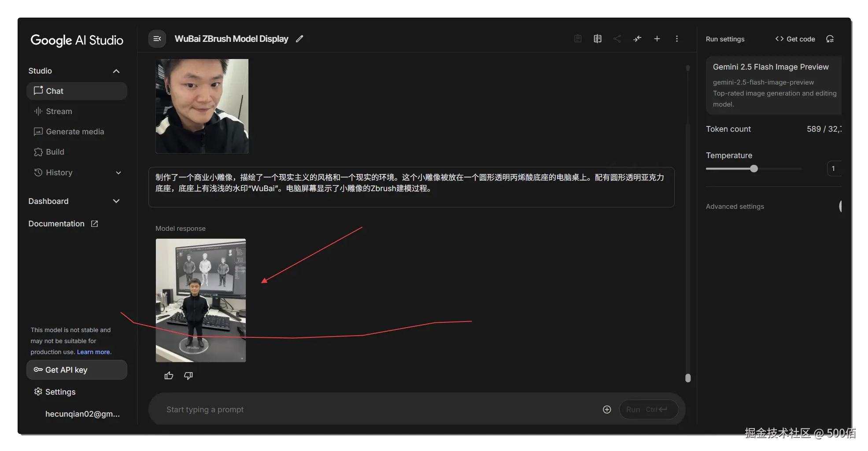868x451 pixels.
Task: Select the Chat menu item
Action: 77,91
